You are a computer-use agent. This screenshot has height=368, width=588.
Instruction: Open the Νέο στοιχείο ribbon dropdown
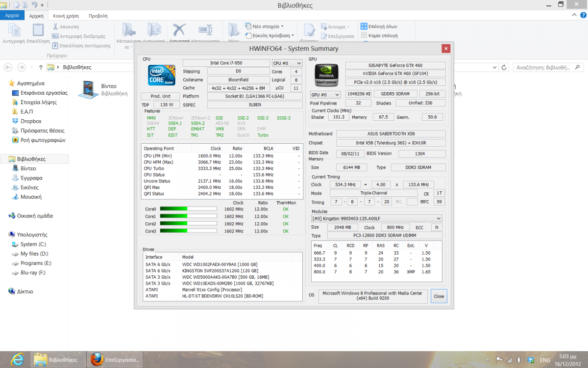click(x=265, y=26)
